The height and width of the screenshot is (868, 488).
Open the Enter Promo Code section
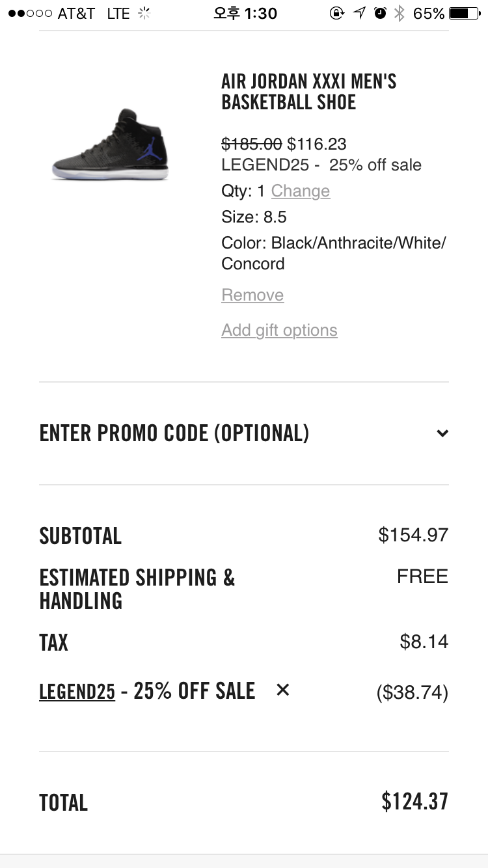click(174, 433)
